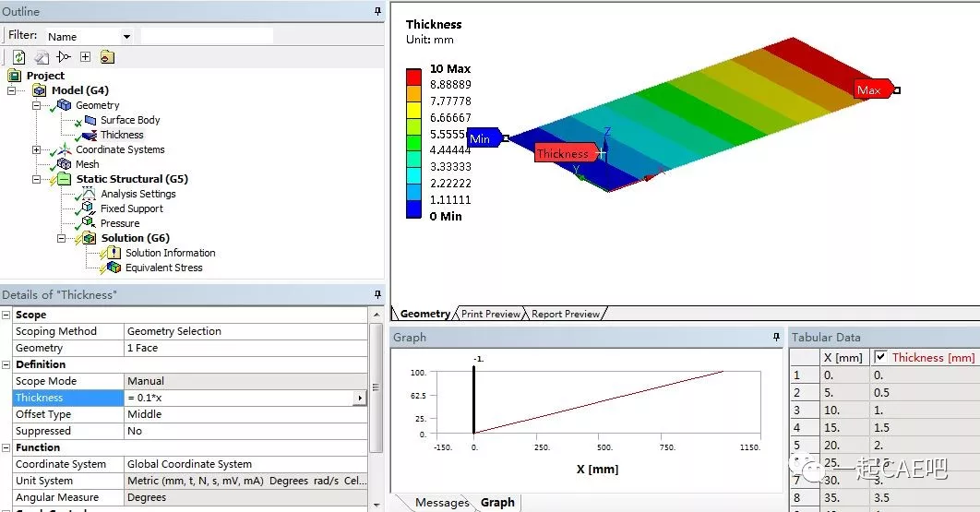This screenshot has height=512, width=980.
Task: Click the Coordinate Systems triad icon
Action: [x=65, y=149]
